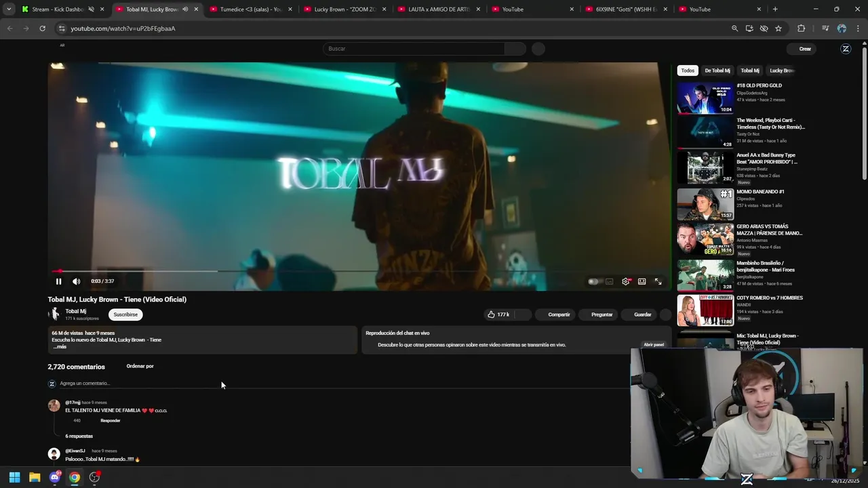
Task: Click Abrir panel for chat replay
Action: click(654, 344)
